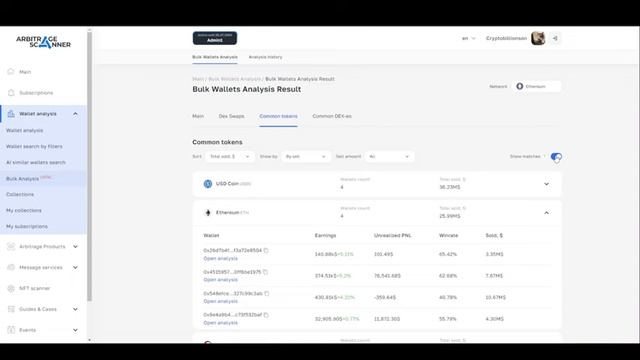The height and width of the screenshot is (360, 640).
Task: Open analysis for wallet 0x26d7b4f…f3a72e8504
Action: tap(220, 258)
